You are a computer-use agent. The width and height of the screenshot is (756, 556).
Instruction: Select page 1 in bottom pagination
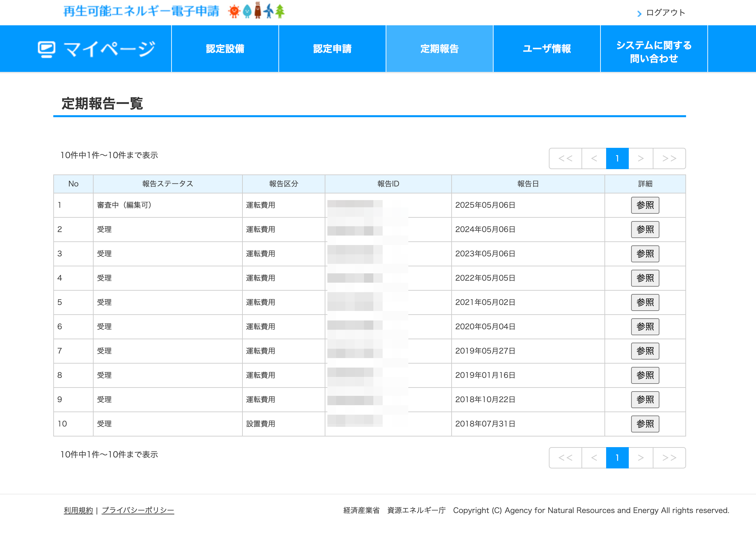pos(617,458)
